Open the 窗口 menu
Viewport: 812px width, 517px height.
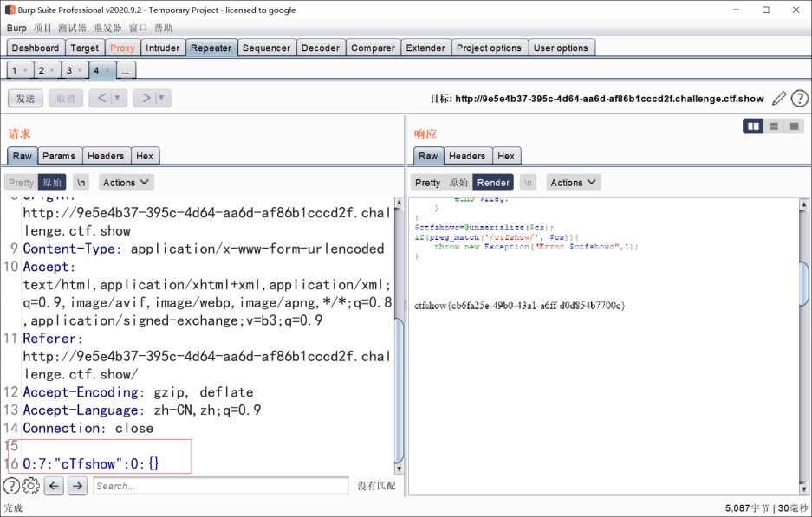coord(138,28)
